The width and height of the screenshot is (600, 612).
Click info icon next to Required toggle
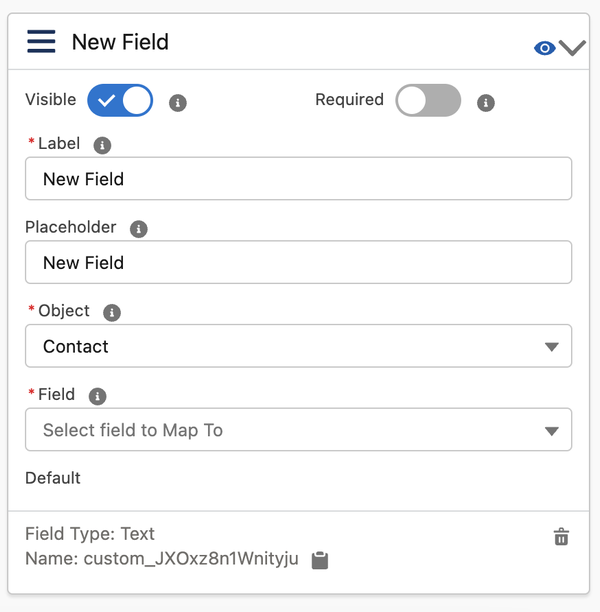pos(486,102)
